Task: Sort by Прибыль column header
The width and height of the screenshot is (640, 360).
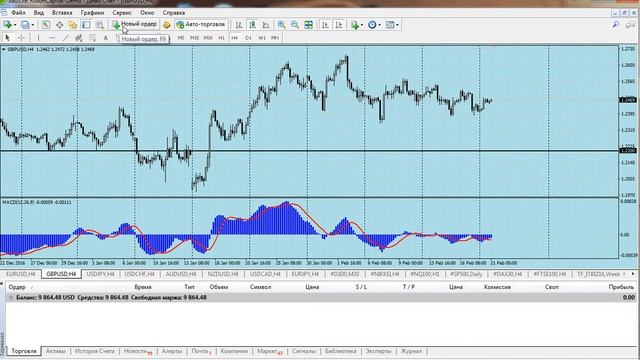Action: [x=621, y=287]
